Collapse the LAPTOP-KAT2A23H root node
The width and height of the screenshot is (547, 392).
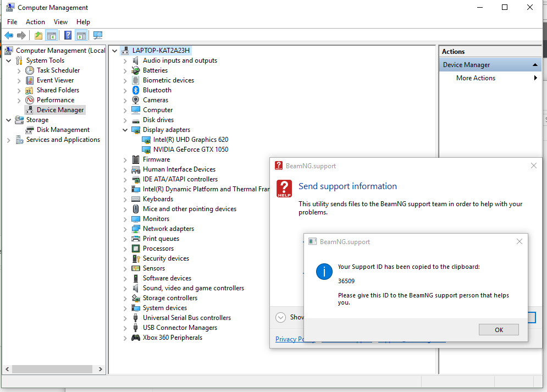[114, 51]
